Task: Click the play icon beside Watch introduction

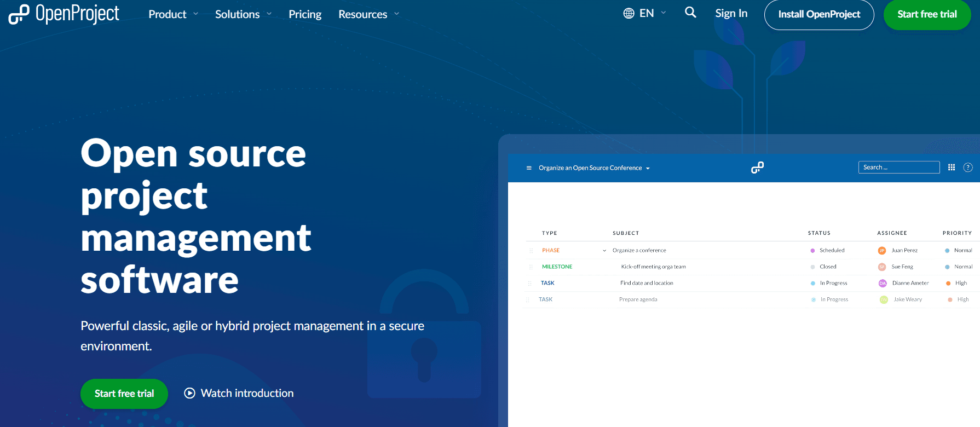Action: [189, 393]
